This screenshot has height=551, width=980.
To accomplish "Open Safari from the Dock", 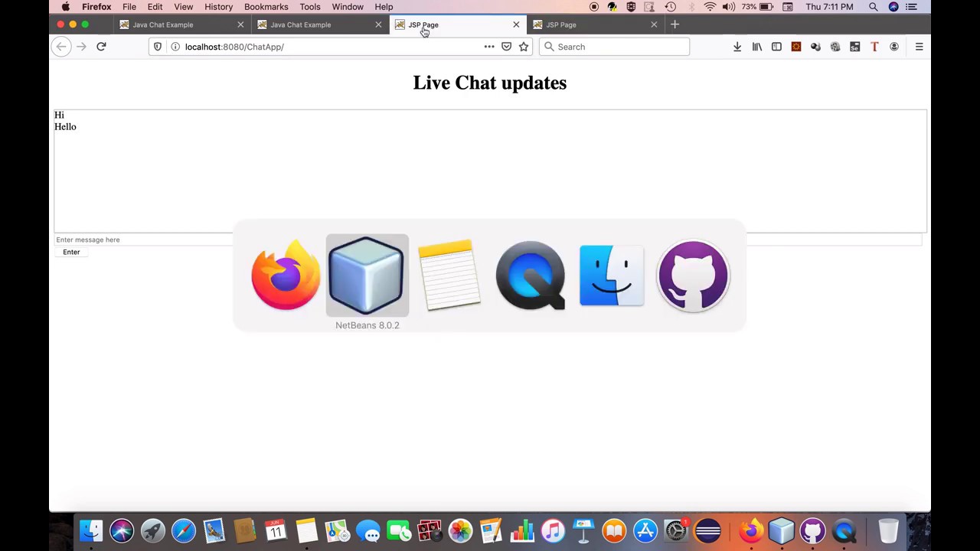I will 184,530.
